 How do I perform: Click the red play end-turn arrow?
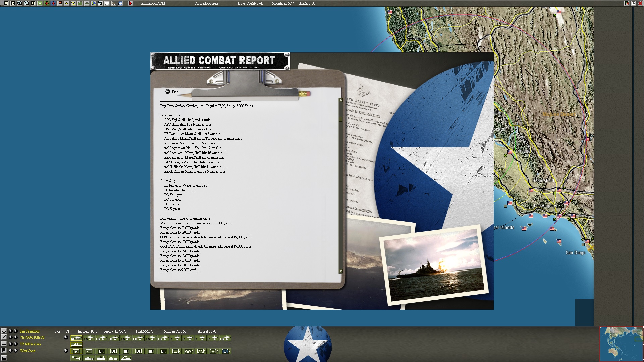click(130, 3)
